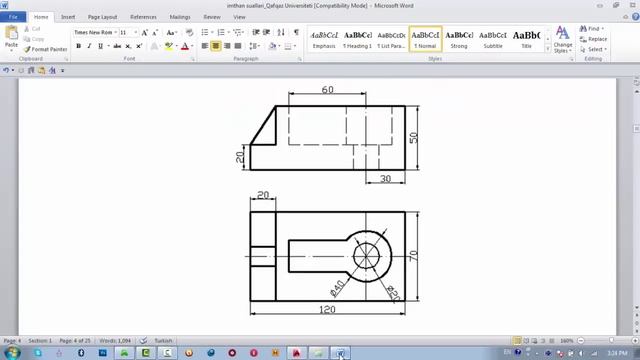Apply the Emphasis style
The width and height of the screenshot is (640, 360).
click(324, 39)
